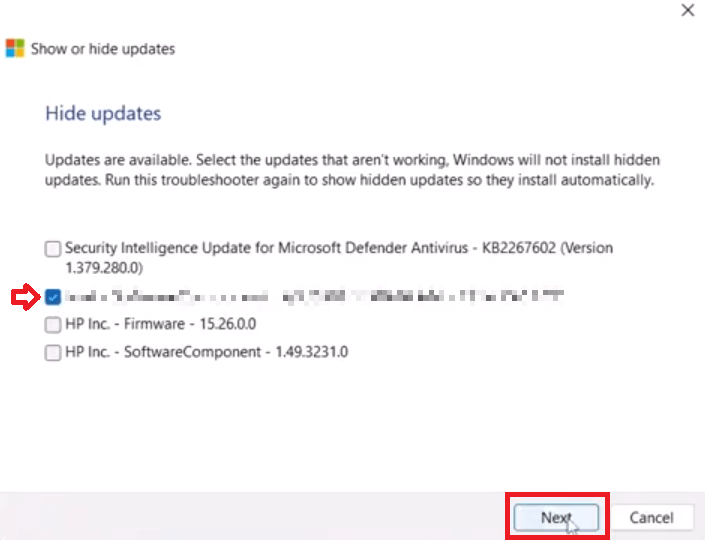Screen dimensions: 705x540
Task: Check the Security Intelligence Update checkbox
Action: pyautogui.click(x=52, y=248)
